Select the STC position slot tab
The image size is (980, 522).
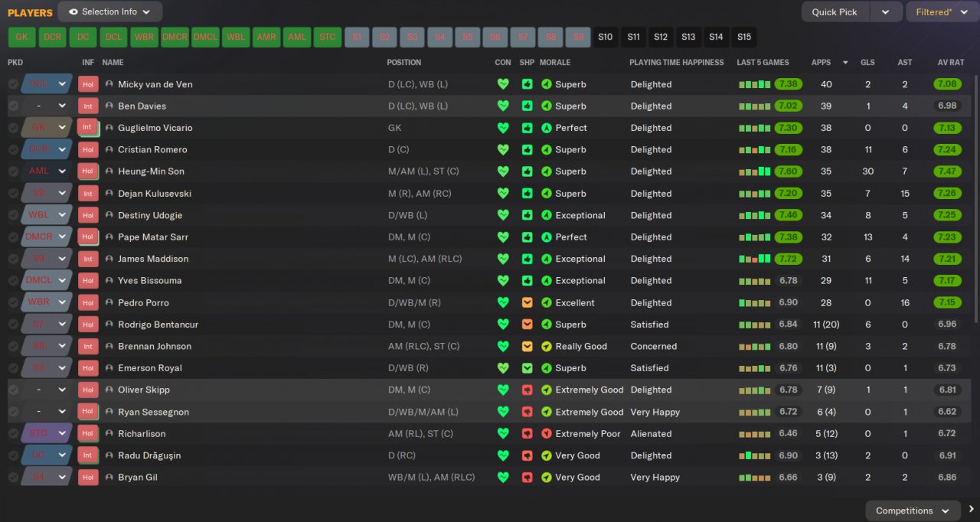328,37
